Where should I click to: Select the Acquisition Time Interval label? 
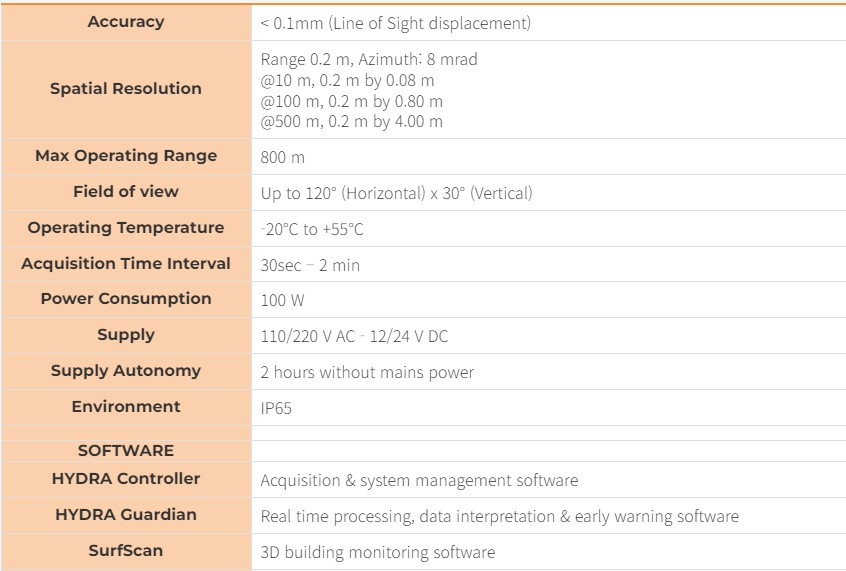126,264
